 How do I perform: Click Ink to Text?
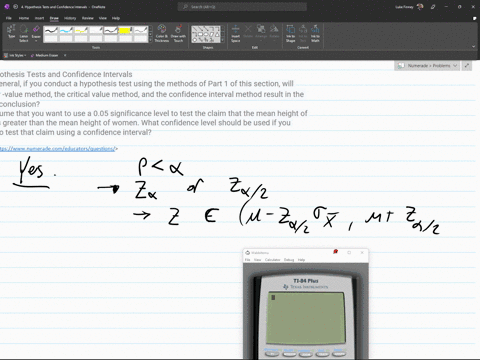(x=303, y=33)
